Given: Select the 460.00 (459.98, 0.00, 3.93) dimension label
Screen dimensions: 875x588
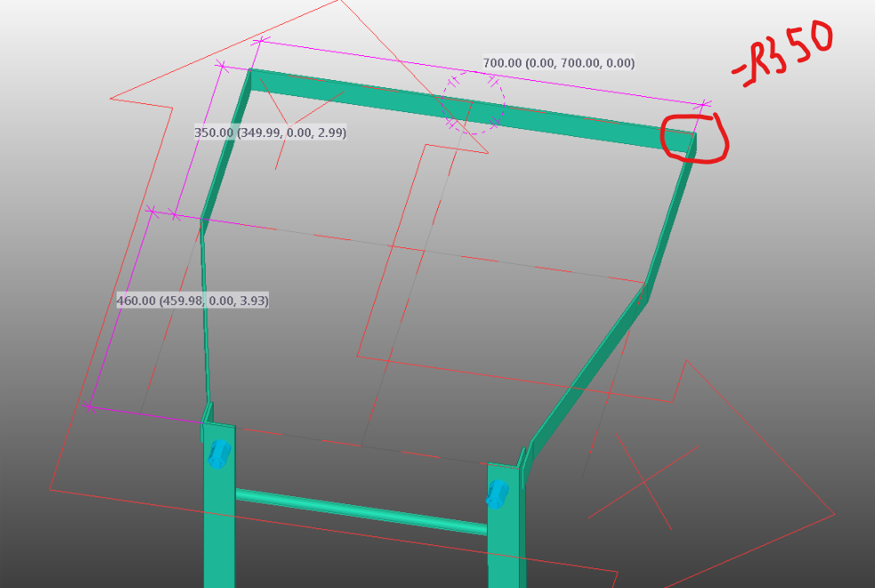Looking at the screenshot, I should coord(192,301).
